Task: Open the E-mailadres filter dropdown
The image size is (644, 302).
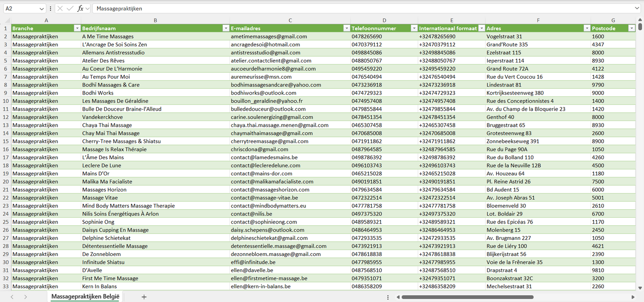Action: click(346, 29)
